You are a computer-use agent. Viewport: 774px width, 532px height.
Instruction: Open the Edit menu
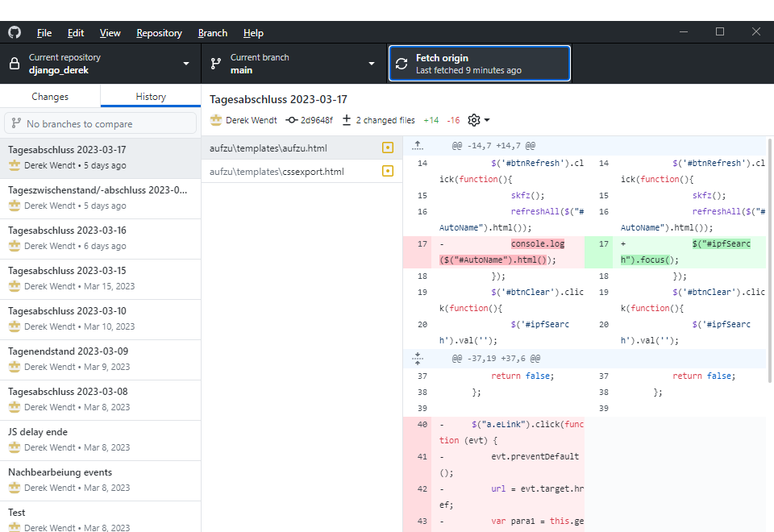[x=76, y=33]
